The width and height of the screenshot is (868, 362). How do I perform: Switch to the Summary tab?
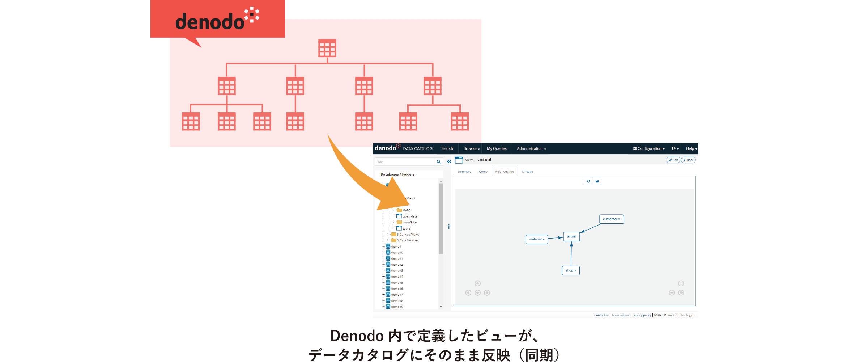click(464, 172)
